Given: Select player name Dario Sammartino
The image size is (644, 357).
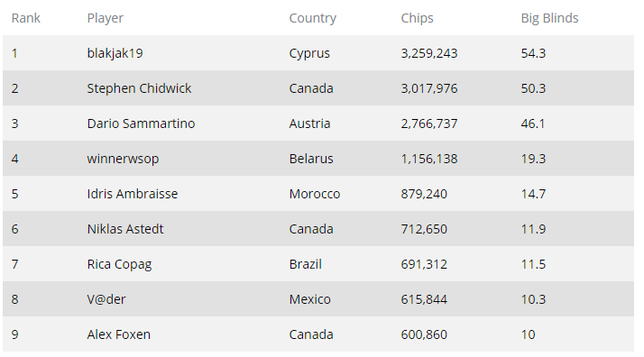Looking at the screenshot, I should 141,124.
